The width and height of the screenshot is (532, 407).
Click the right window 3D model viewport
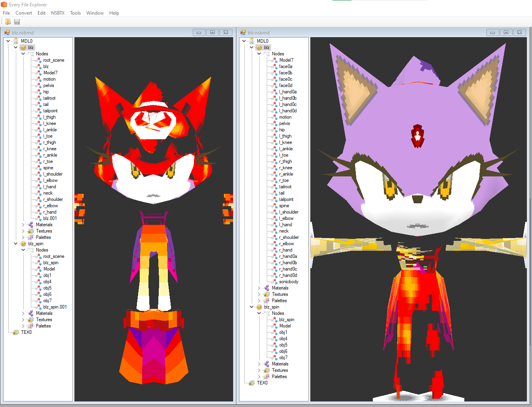[x=419, y=219]
